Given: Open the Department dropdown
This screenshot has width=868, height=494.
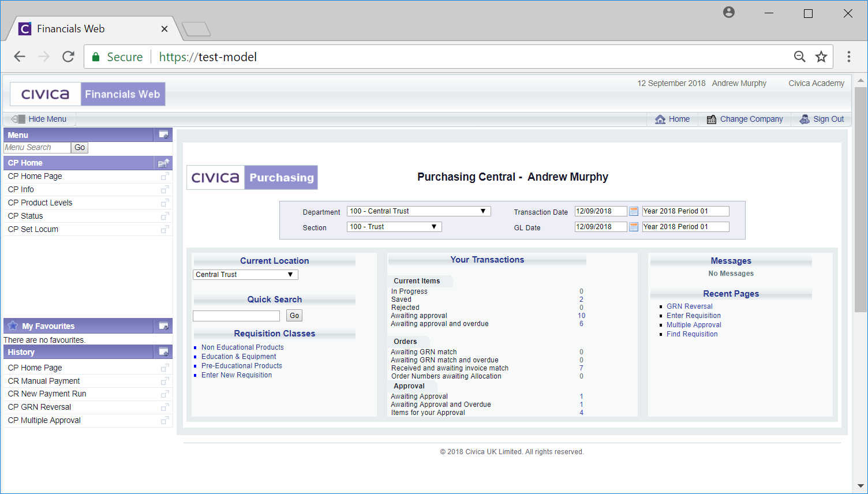Looking at the screenshot, I should [419, 211].
